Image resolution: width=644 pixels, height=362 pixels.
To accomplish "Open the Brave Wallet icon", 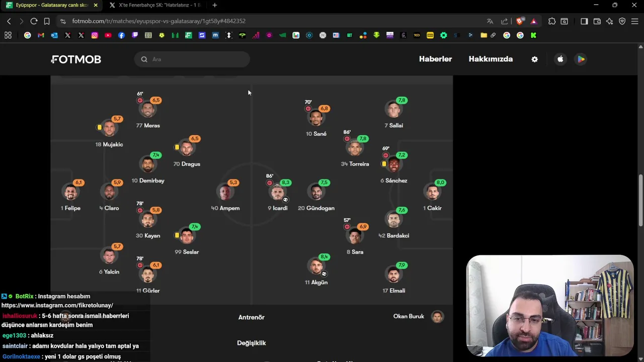I will 597,21.
